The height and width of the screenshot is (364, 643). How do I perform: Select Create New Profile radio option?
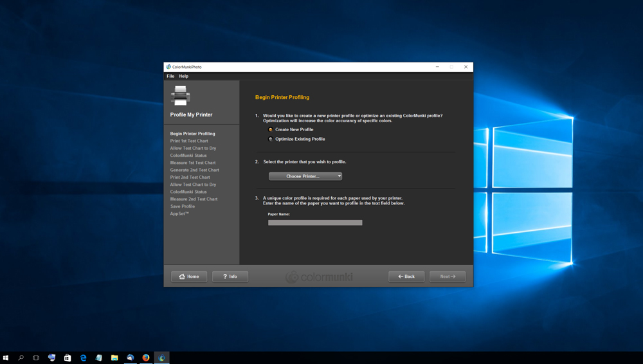pos(271,130)
